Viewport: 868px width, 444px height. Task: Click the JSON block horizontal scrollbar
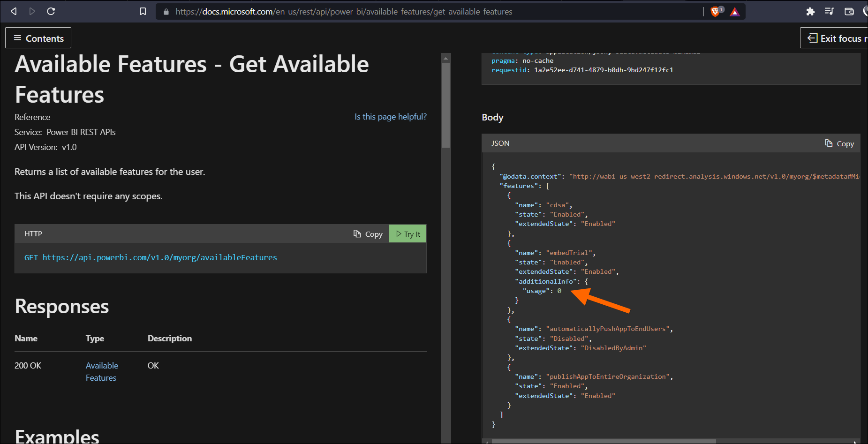point(604,441)
